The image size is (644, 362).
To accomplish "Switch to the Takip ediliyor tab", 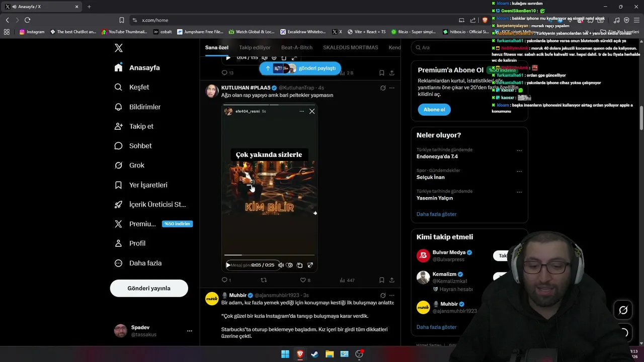I will click(255, 47).
